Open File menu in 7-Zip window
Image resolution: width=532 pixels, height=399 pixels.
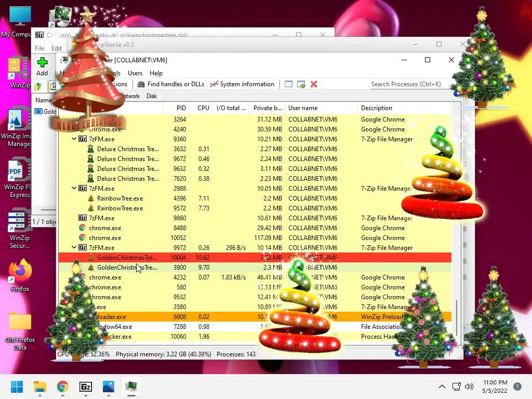coord(39,48)
